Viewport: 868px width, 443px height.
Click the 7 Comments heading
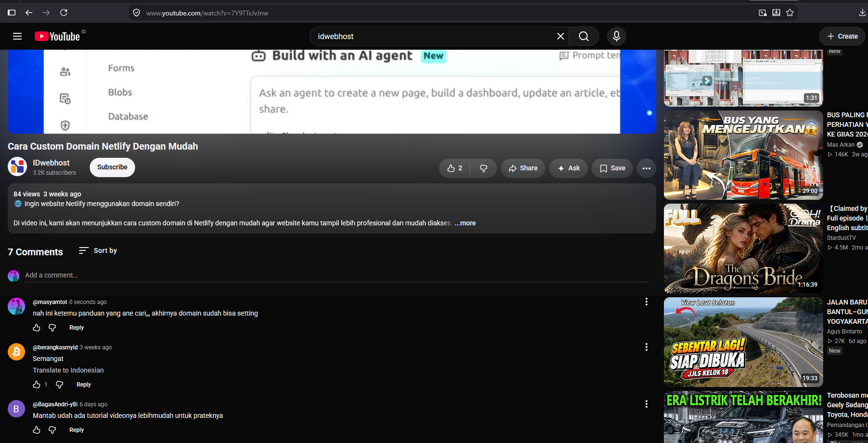[x=35, y=252]
